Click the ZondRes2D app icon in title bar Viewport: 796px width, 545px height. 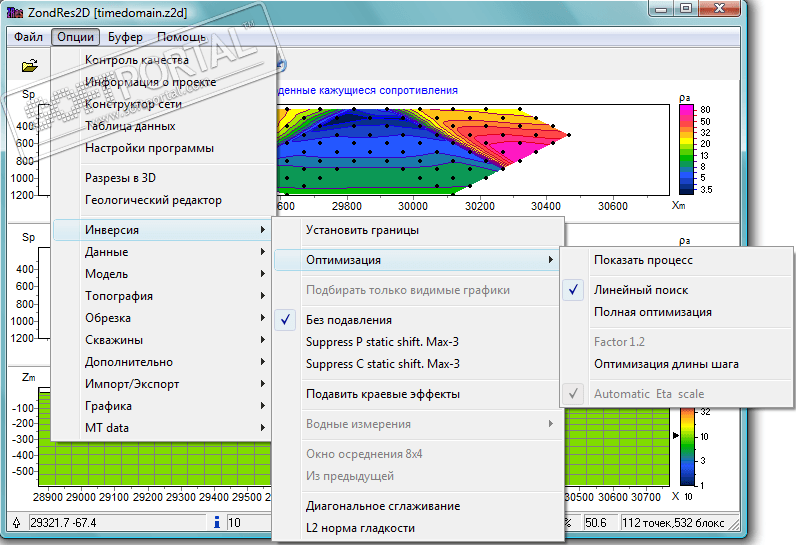point(15,12)
